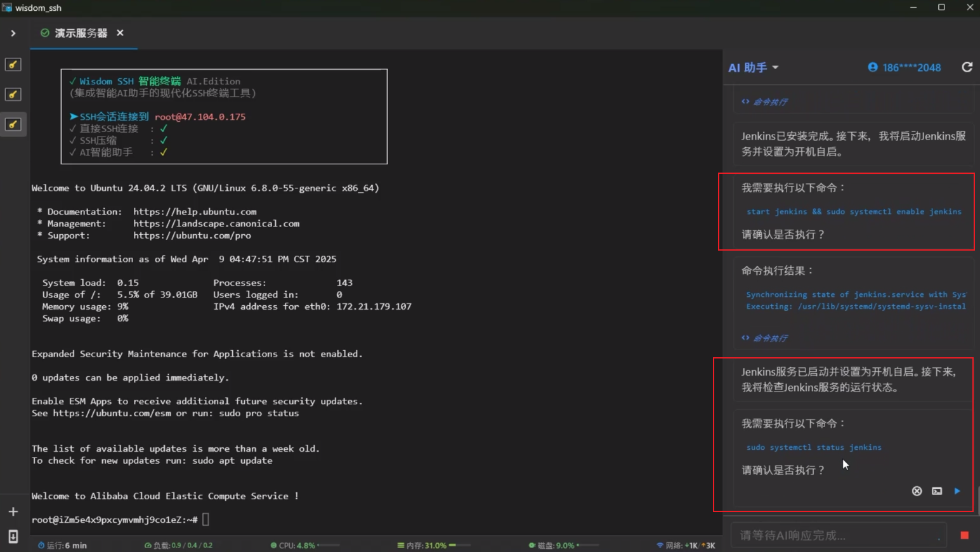Click the 内存 memory icon in status bar
This screenshot has height=552, width=980.
tap(401, 546)
